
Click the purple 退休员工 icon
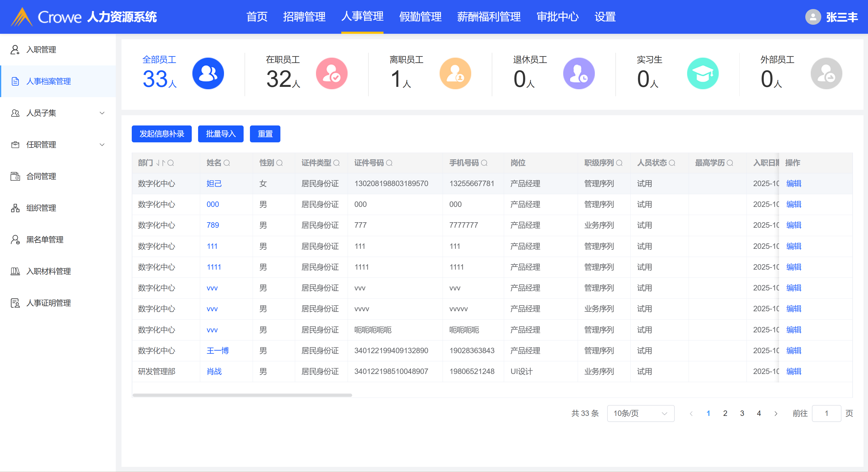pos(579,74)
